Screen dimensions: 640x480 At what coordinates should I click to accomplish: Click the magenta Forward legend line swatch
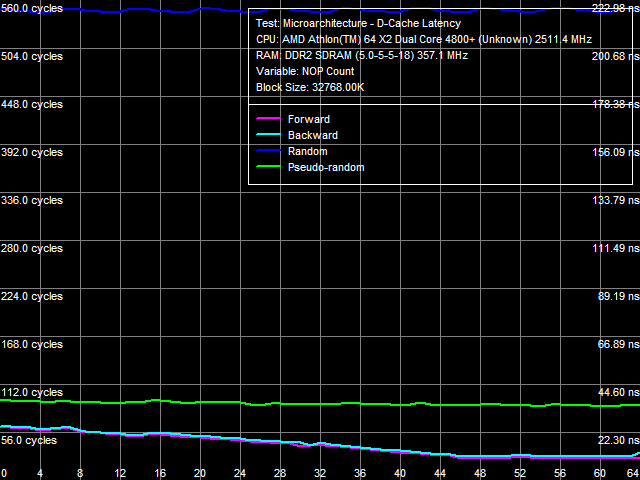(x=266, y=120)
